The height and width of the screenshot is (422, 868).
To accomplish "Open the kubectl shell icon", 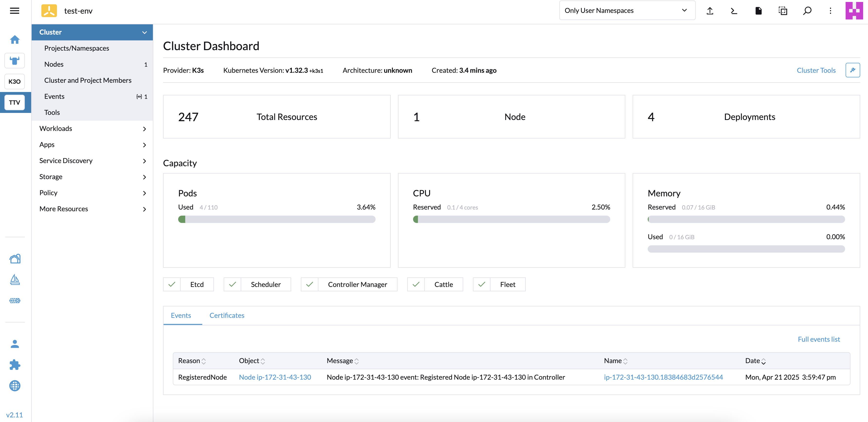I will tap(734, 11).
